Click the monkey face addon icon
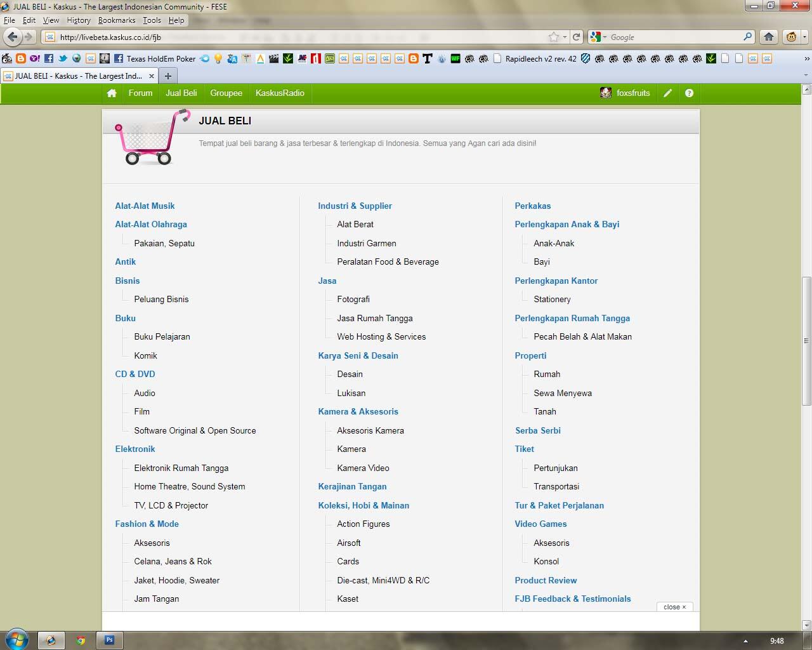 pyautogui.click(x=791, y=37)
